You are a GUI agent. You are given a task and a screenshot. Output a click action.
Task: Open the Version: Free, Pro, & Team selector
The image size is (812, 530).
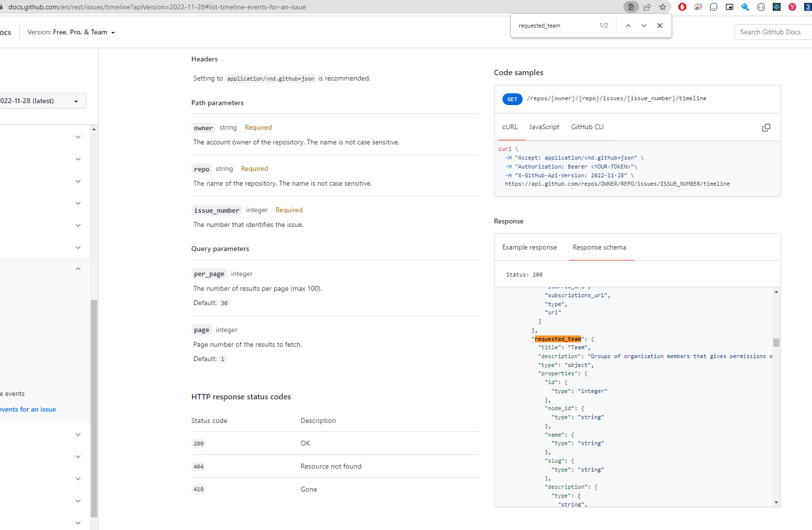71,32
